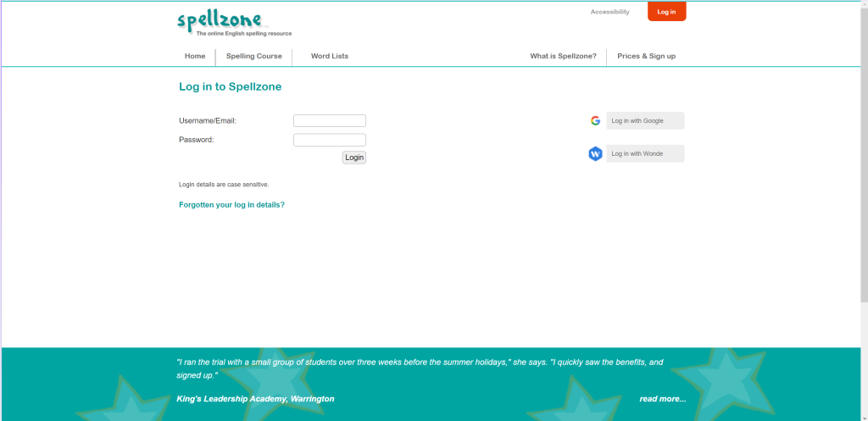Click the orange Log in button
This screenshot has width=868, height=421.
[666, 12]
